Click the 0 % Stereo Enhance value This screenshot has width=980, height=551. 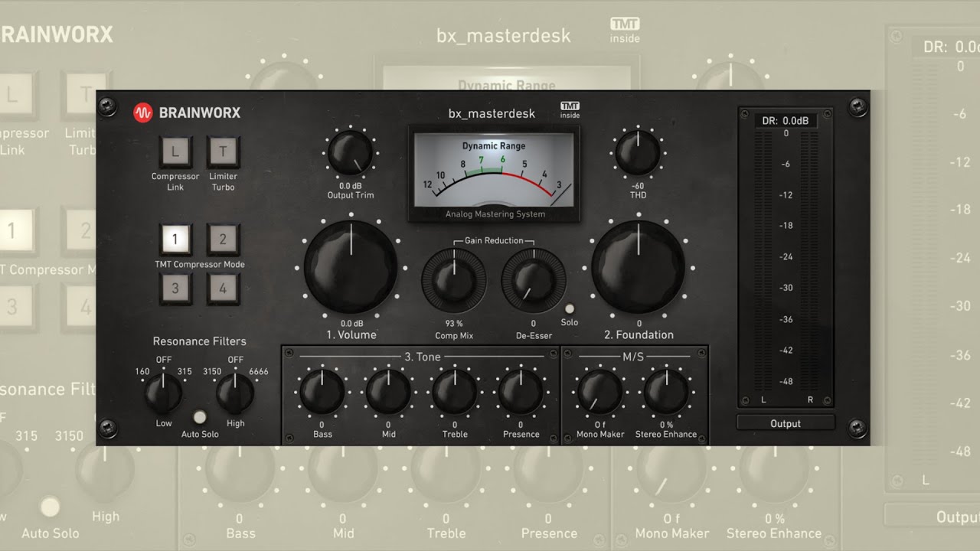click(x=666, y=425)
